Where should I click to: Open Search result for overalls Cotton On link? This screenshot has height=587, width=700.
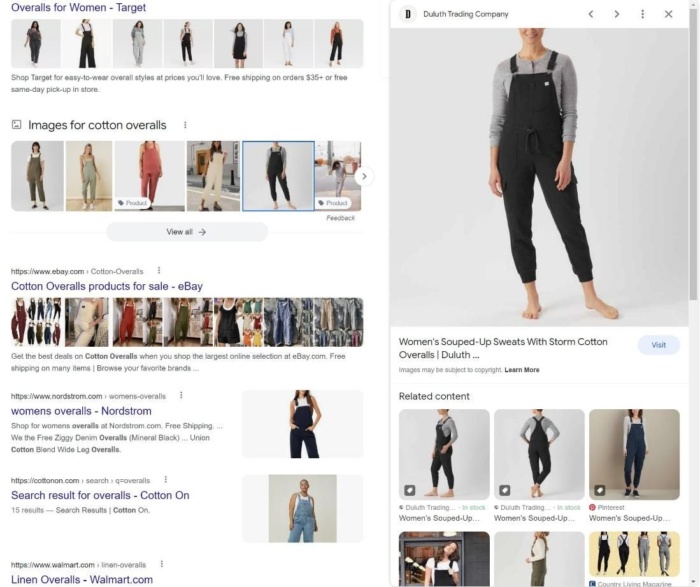(x=100, y=495)
